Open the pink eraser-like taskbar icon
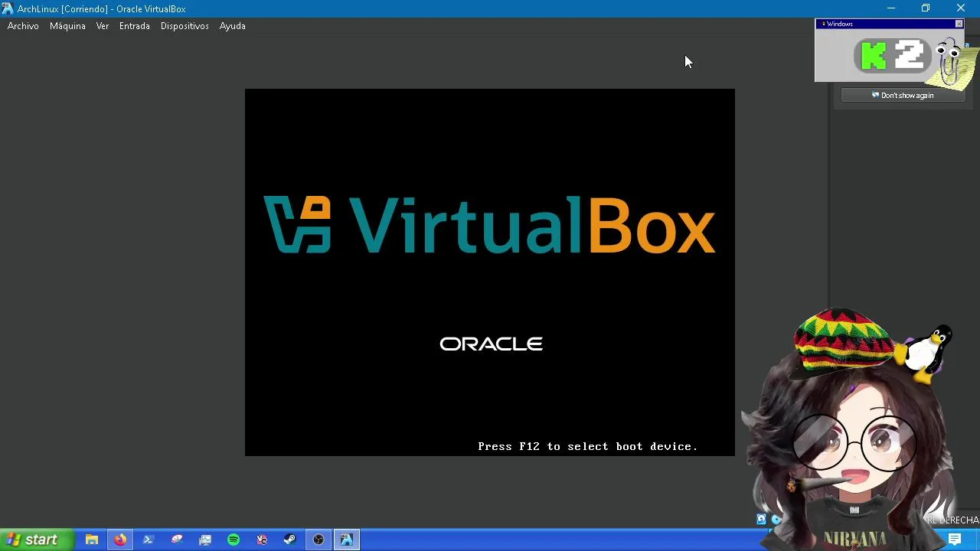This screenshot has width=980, height=551. 177,540
